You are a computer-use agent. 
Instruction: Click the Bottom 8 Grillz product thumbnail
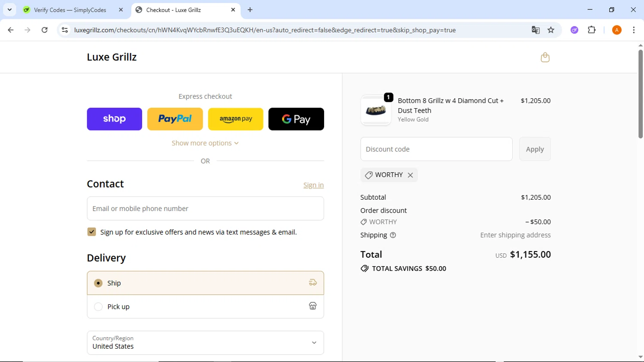[376, 110]
